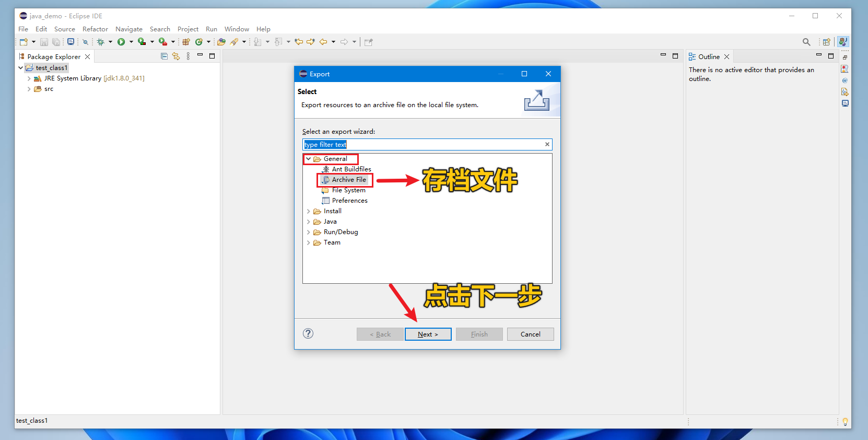Open the Window menu
The image size is (868, 440).
(x=237, y=29)
